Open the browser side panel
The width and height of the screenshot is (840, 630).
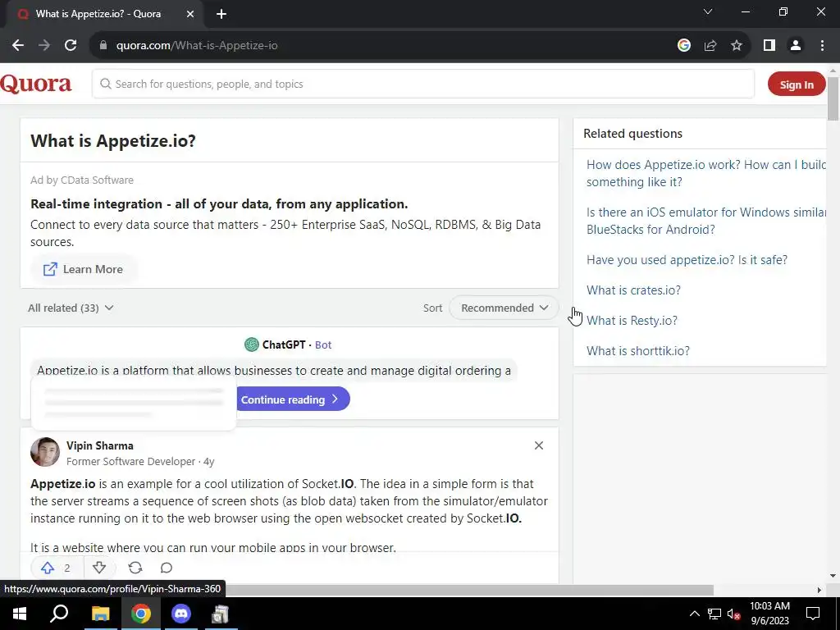[x=769, y=46]
